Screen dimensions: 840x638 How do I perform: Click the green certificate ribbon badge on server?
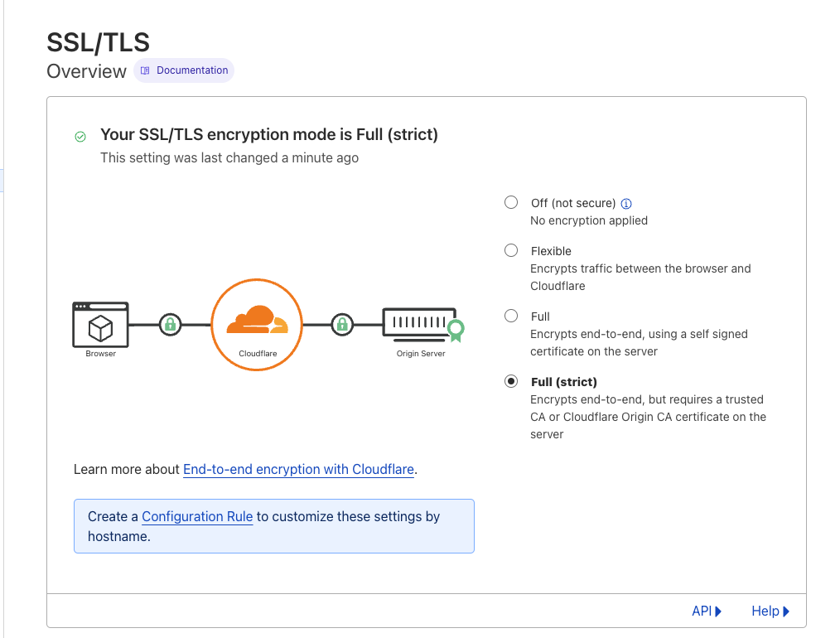(456, 330)
